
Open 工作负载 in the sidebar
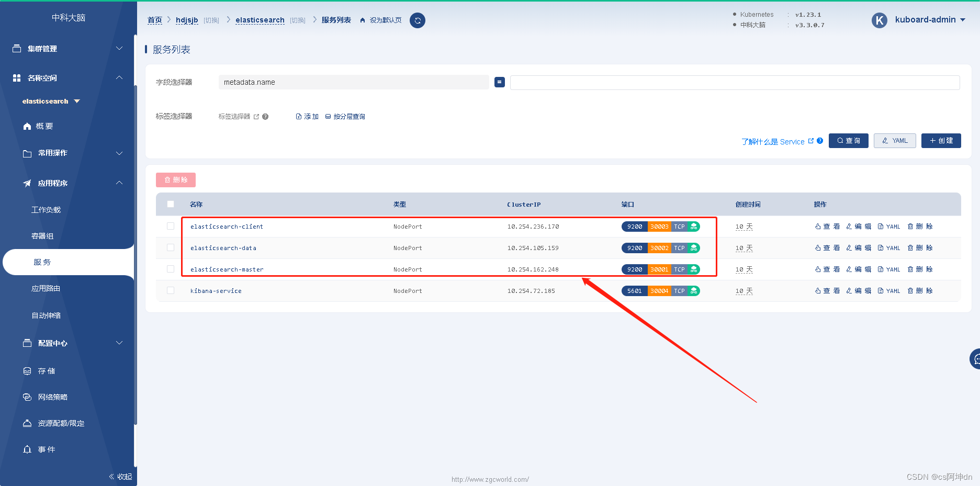[x=46, y=210]
